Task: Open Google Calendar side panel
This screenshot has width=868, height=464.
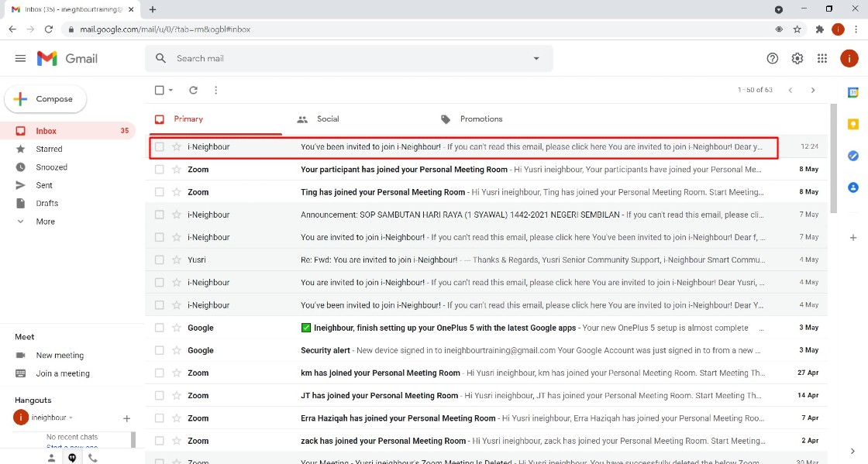Action: 853,93
